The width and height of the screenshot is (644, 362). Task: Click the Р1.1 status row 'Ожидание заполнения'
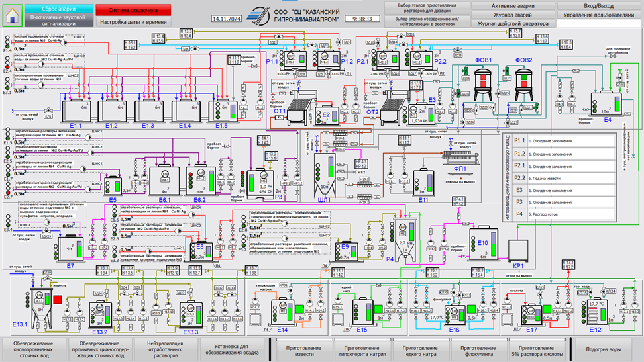pos(571,141)
